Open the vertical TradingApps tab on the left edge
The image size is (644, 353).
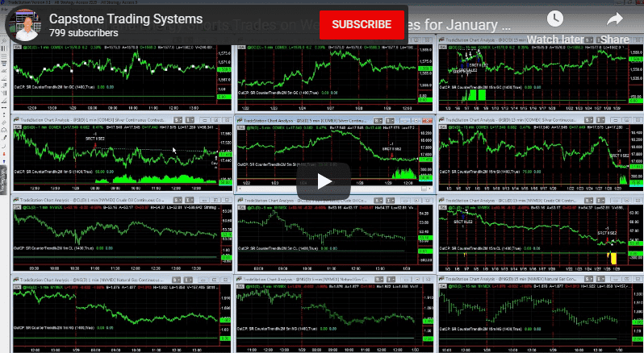[4, 179]
